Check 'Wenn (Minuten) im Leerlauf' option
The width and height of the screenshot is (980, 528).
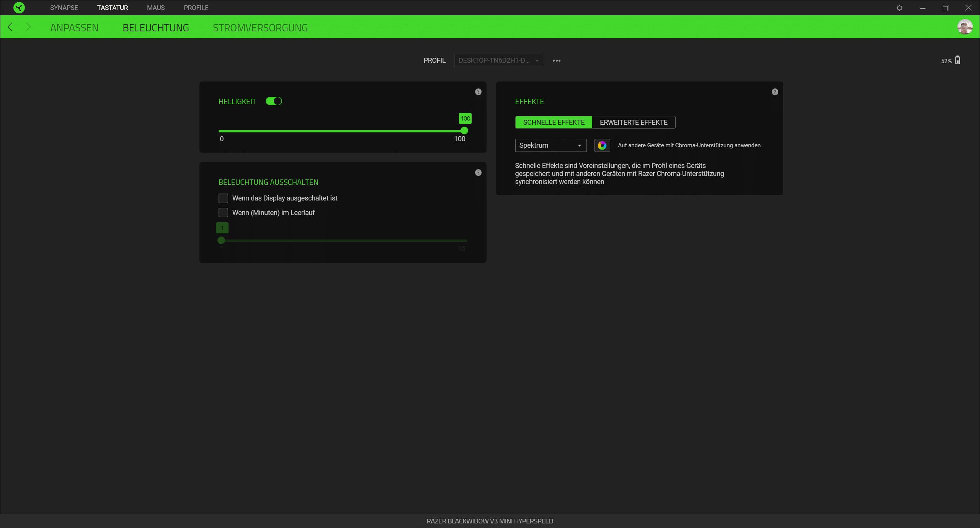pyautogui.click(x=223, y=213)
